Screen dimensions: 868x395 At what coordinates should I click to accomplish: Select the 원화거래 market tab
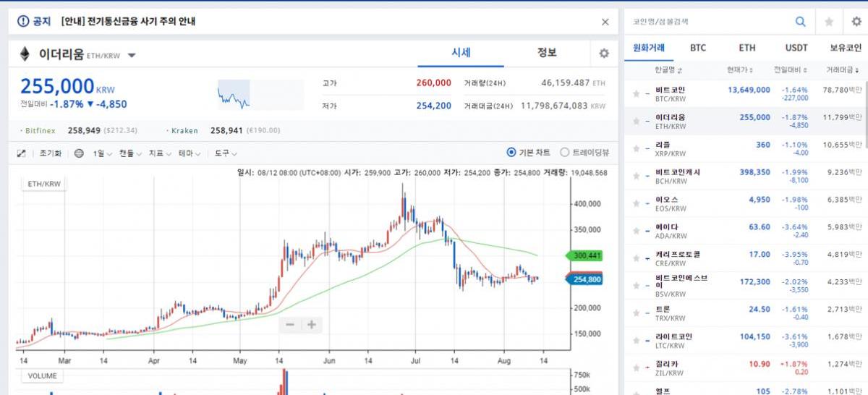pos(649,48)
